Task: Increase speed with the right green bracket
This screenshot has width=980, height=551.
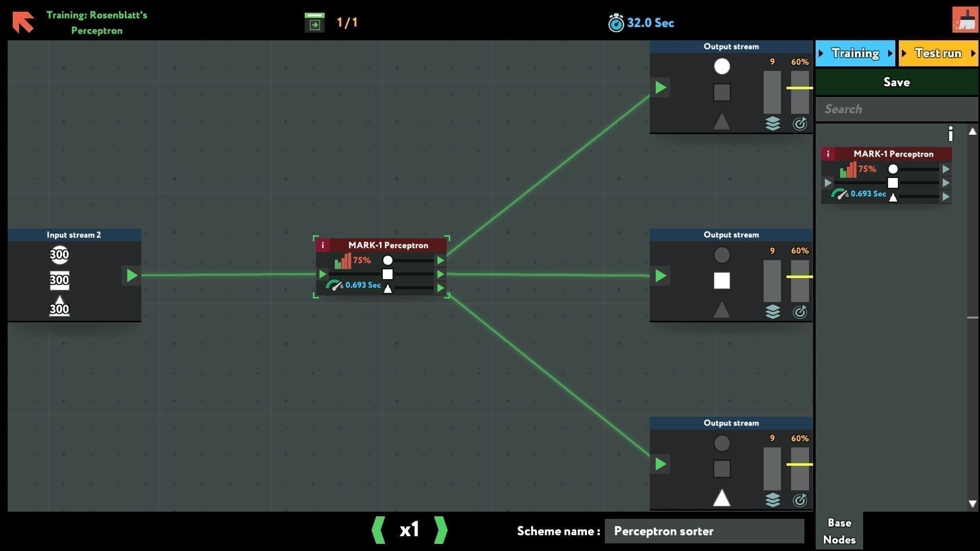Action: click(x=440, y=530)
